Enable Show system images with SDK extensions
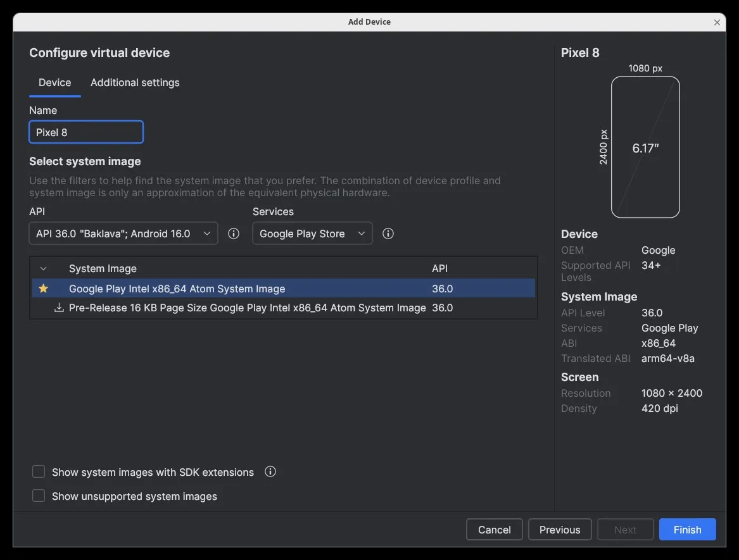Image resolution: width=739 pixels, height=560 pixels. coord(38,471)
